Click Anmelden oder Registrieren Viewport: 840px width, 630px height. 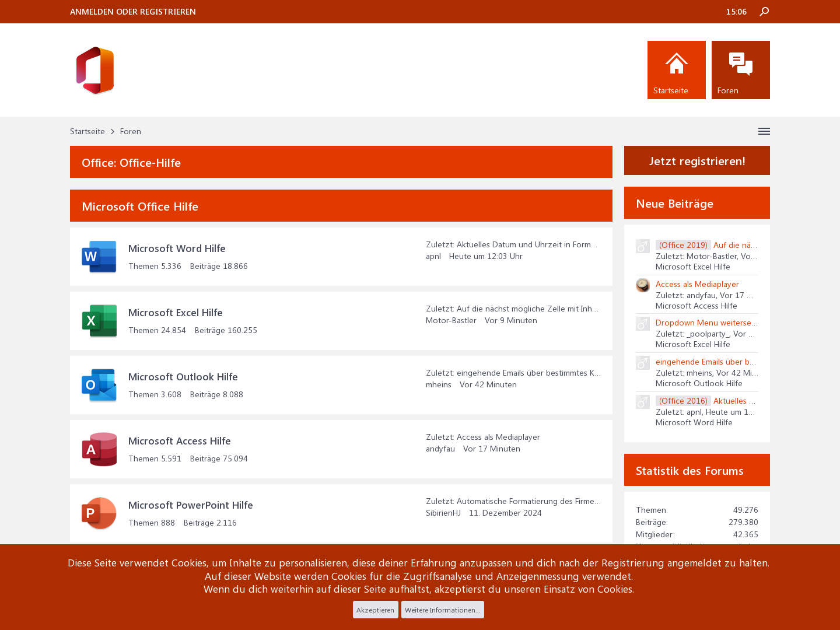[x=133, y=12]
